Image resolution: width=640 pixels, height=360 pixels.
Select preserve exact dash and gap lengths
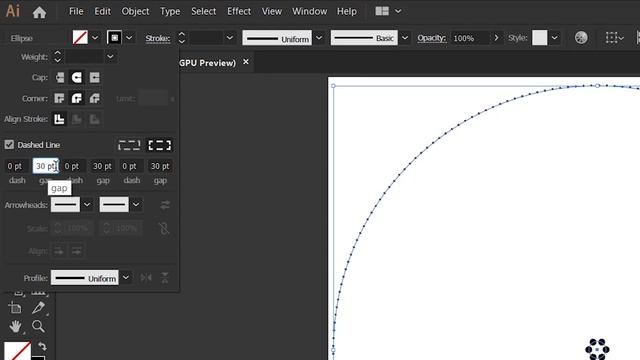(129, 145)
